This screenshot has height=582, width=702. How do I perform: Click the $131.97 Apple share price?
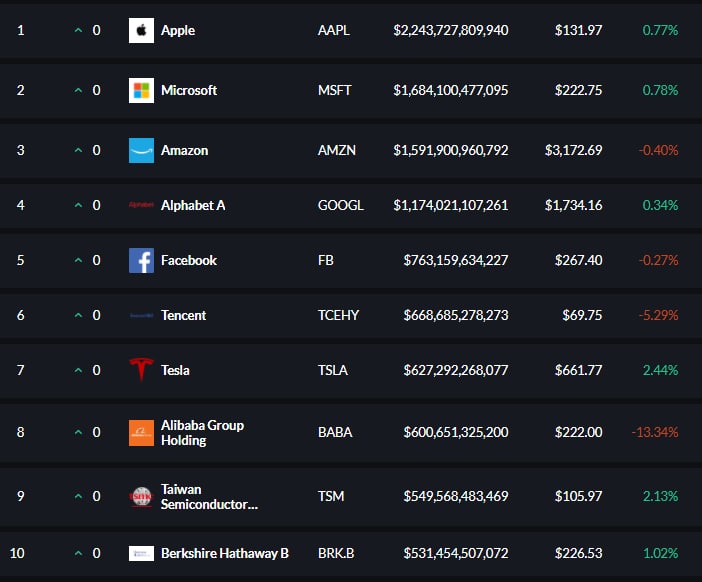(578, 30)
